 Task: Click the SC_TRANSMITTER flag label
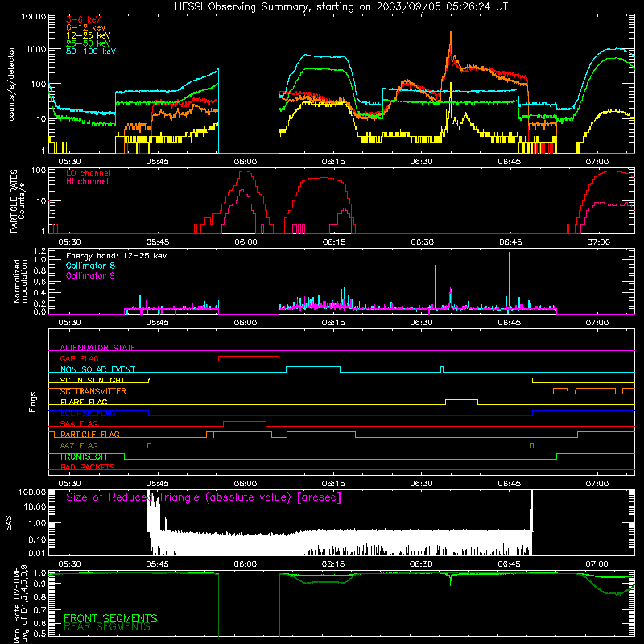pyautogui.click(x=93, y=391)
